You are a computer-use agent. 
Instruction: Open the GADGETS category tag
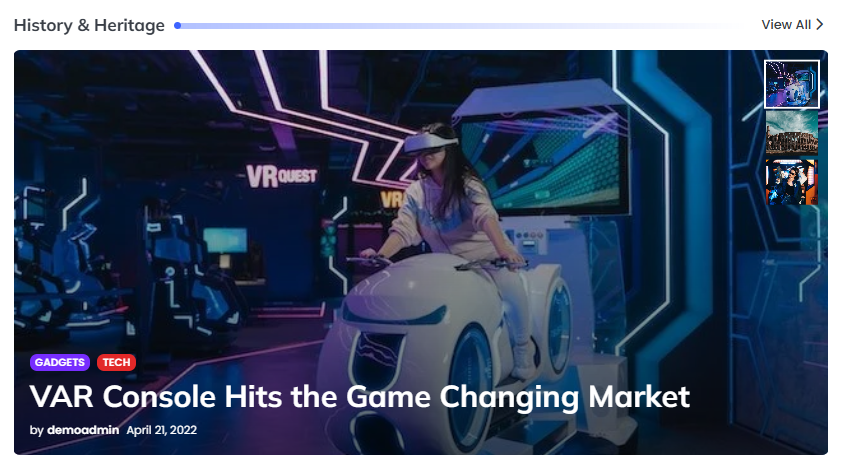click(x=60, y=362)
